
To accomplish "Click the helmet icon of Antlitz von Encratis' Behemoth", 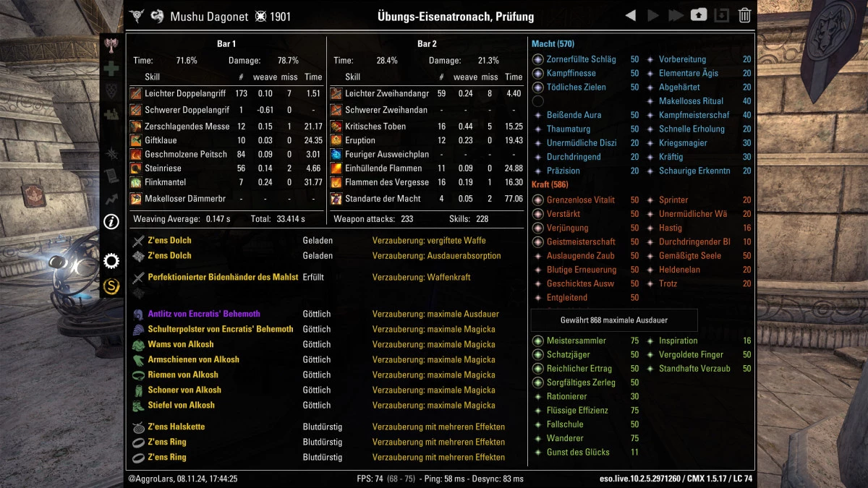I will tap(138, 314).
